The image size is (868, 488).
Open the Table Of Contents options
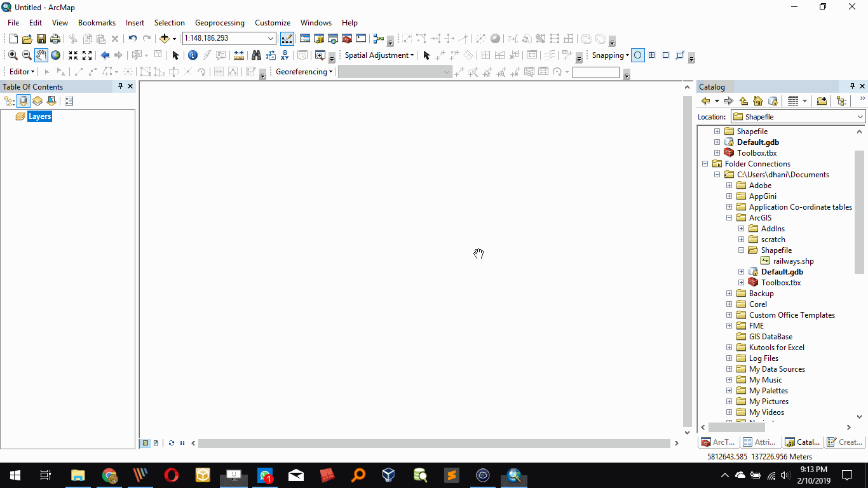pos(69,101)
